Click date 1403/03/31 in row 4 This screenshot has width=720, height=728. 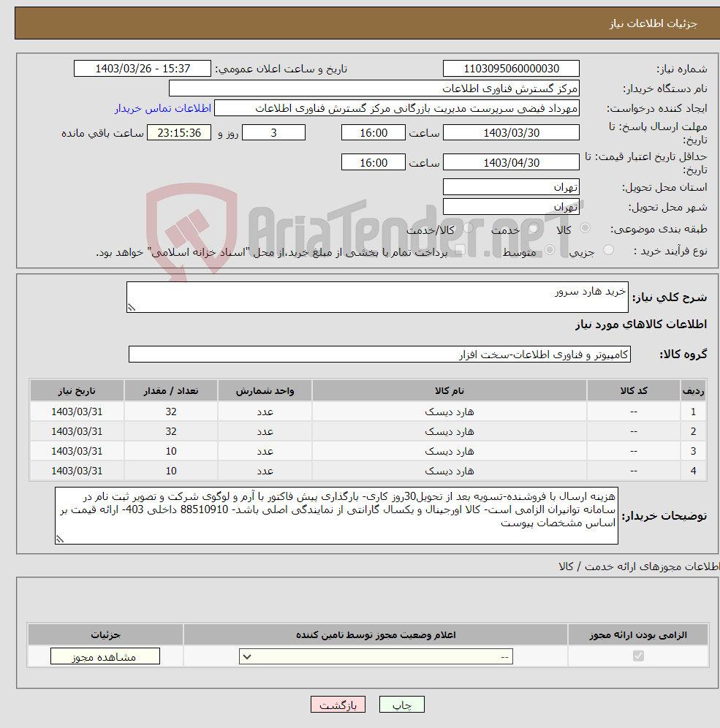(x=77, y=471)
